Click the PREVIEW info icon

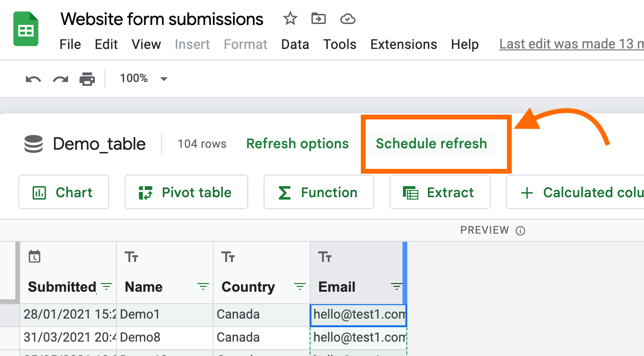(x=521, y=230)
